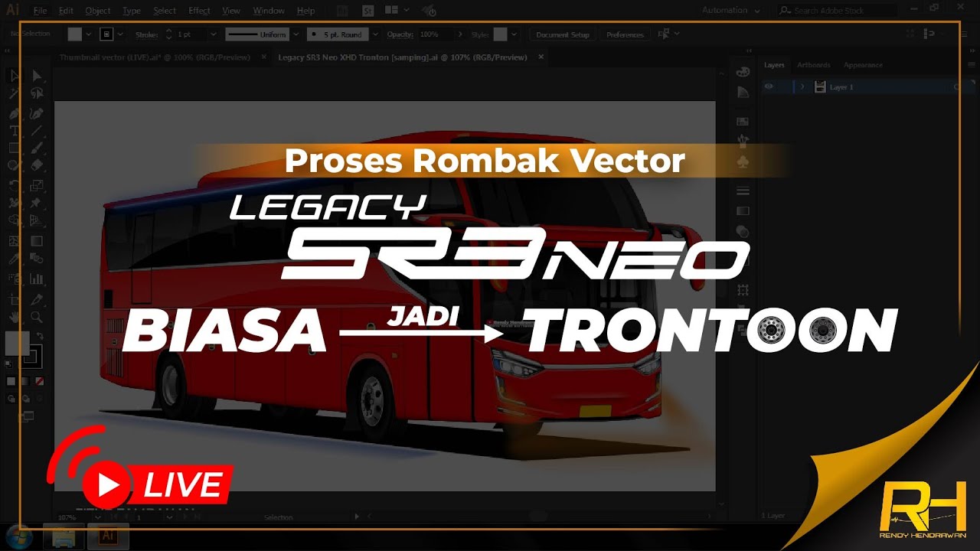Open the stroke weight dropdown
Screen dimensions: 980x551
click(212, 34)
